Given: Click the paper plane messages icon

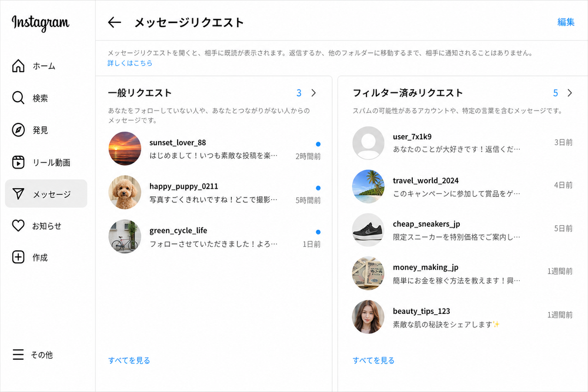Looking at the screenshot, I should point(18,194).
